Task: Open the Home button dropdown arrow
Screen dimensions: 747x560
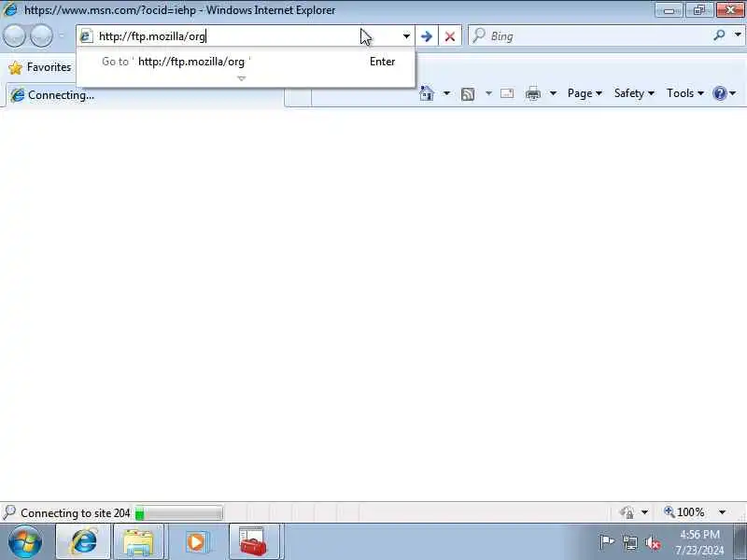Action: (x=446, y=93)
